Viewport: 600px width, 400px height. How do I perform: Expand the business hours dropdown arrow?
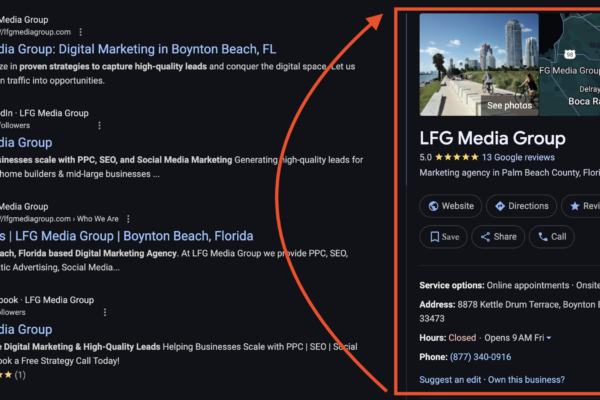tap(549, 338)
